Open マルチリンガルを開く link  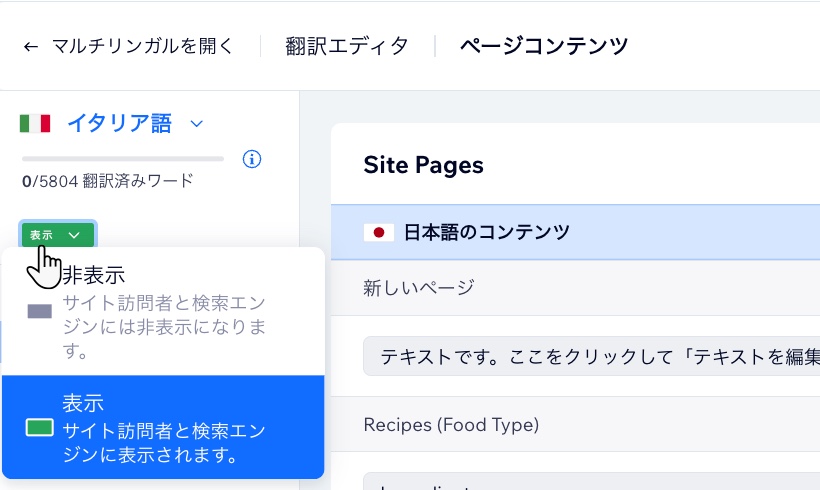coord(142,46)
